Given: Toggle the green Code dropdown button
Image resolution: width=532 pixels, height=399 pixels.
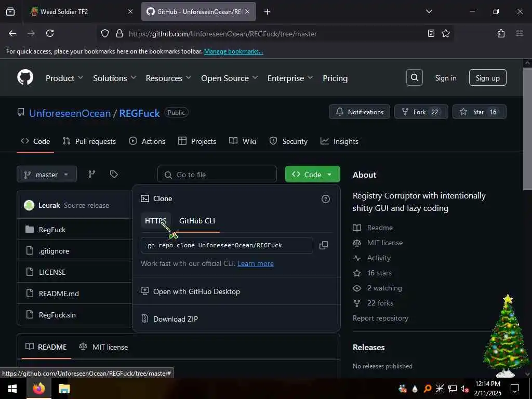Looking at the screenshot, I should click(312, 175).
